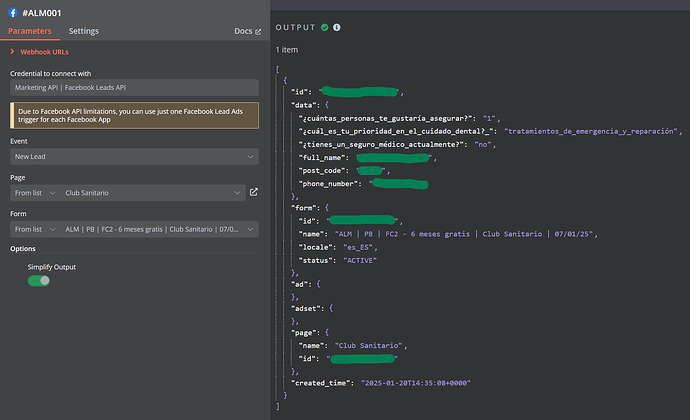Viewport: 690px width, 420px height.
Task: Click the Docs external-link arrow icon
Action: click(x=258, y=32)
